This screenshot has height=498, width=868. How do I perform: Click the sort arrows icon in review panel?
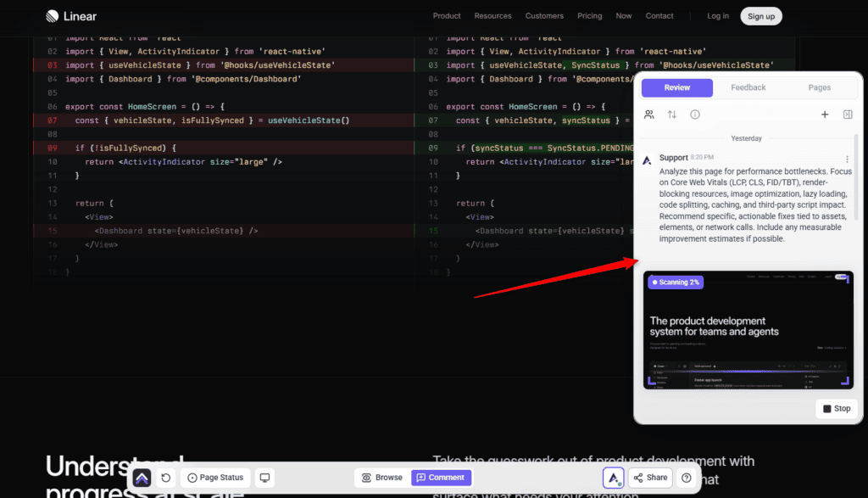tap(672, 115)
